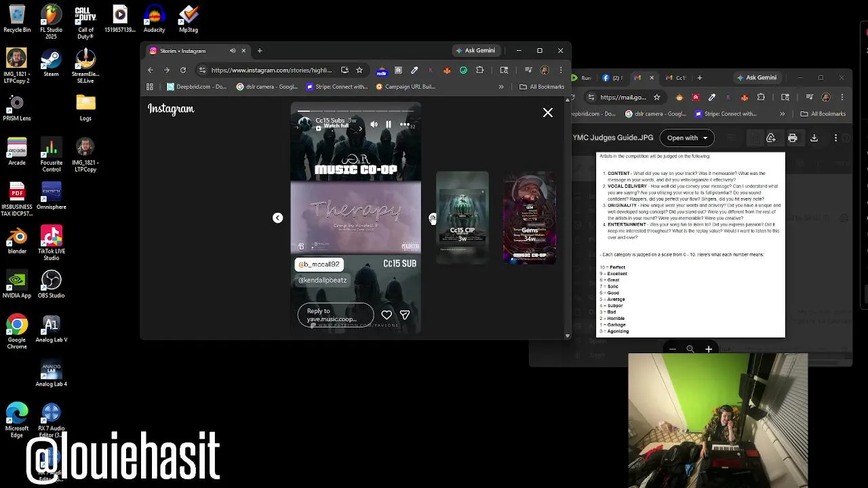Download the YMC Judges Guide image
This screenshot has width=868, height=488.
click(x=814, y=138)
